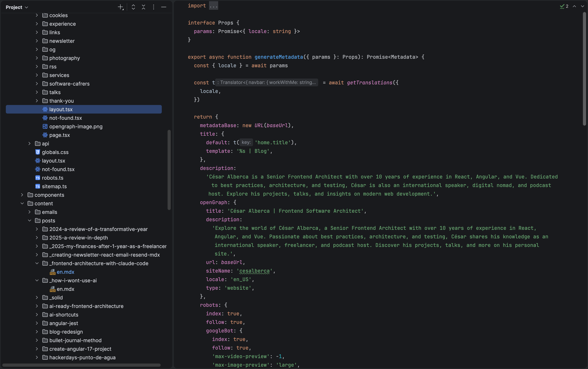588x369 pixels.
Task: Click the New File or Directory plus icon
Action: 121,7
